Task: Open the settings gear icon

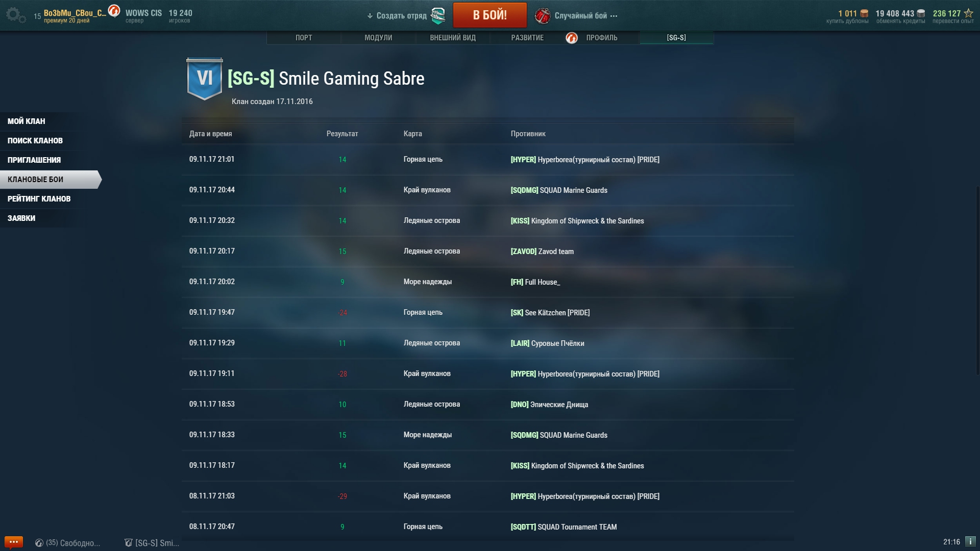Action: click(16, 15)
